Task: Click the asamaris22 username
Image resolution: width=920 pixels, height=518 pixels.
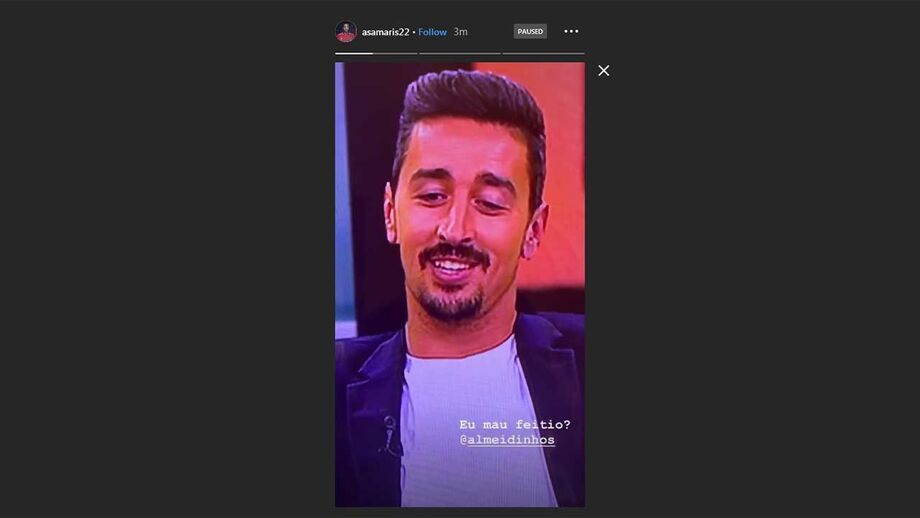Action: [385, 32]
